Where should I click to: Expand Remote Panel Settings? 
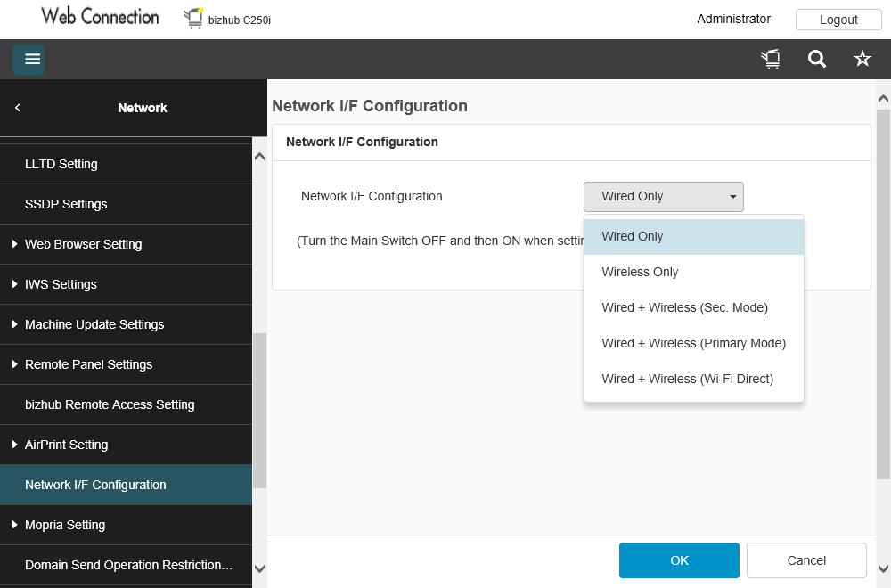pyautogui.click(x=88, y=364)
